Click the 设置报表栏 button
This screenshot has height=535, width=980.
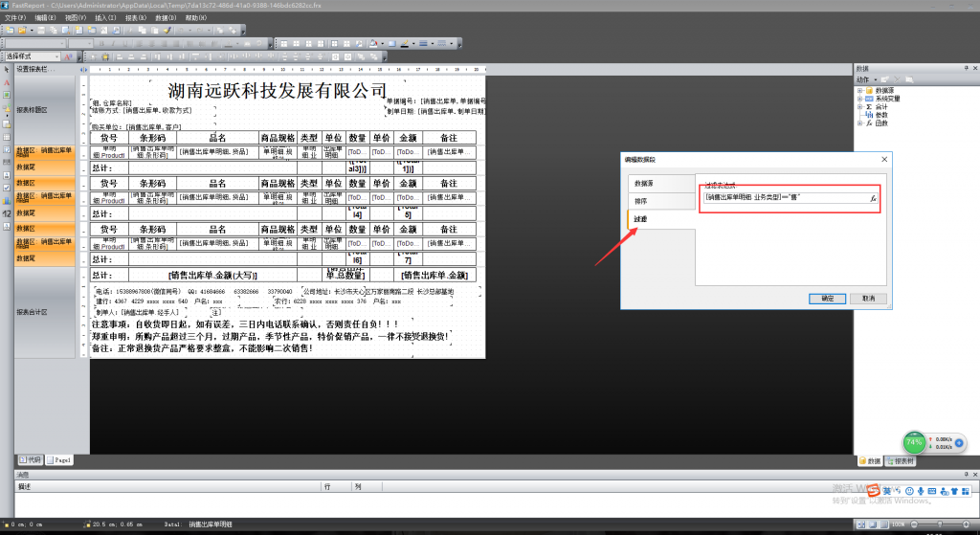(35, 69)
